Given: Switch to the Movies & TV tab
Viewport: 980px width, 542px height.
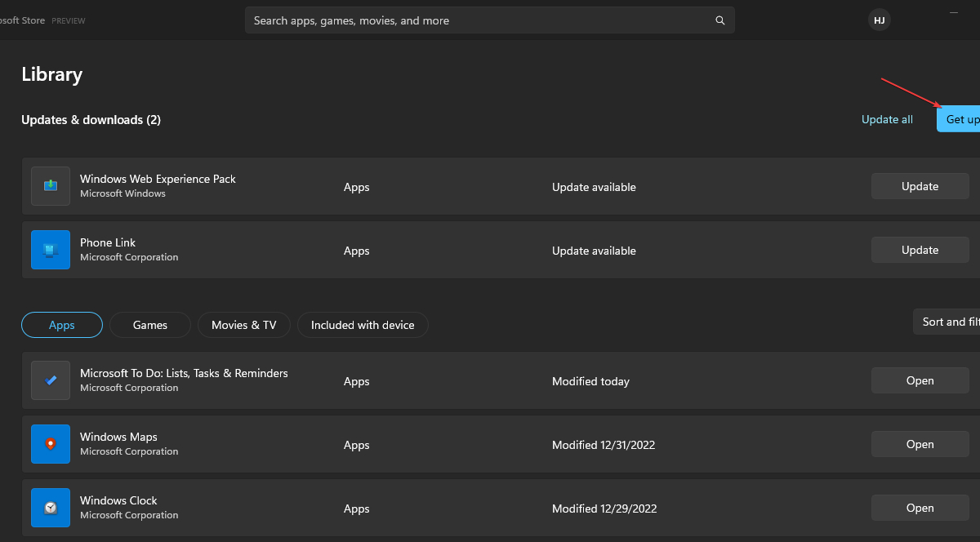Looking at the screenshot, I should coord(243,324).
